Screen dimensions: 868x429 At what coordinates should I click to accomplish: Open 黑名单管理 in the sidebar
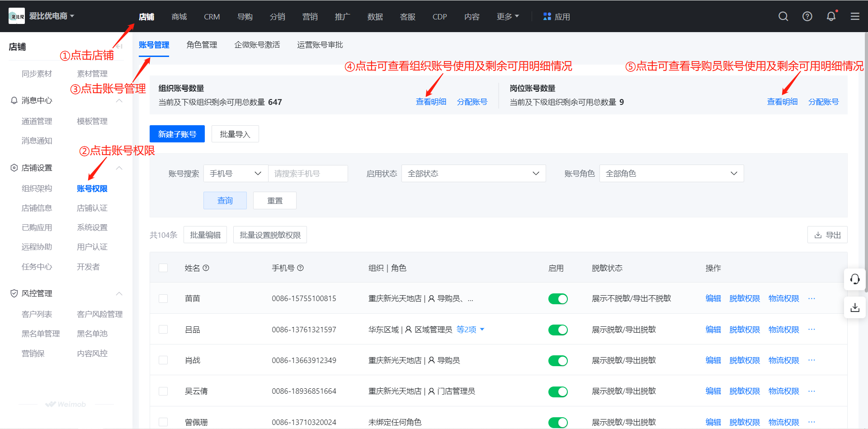(41, 334)
